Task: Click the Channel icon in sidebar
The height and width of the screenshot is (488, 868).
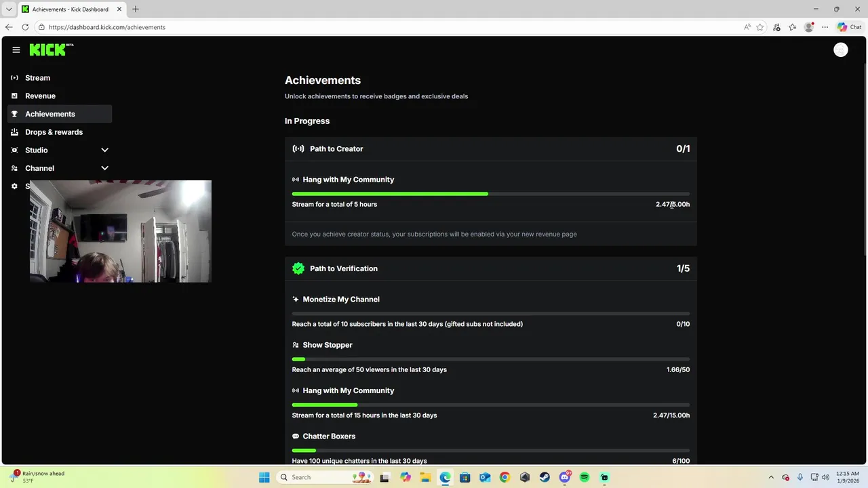Action: tap(14, 168)
